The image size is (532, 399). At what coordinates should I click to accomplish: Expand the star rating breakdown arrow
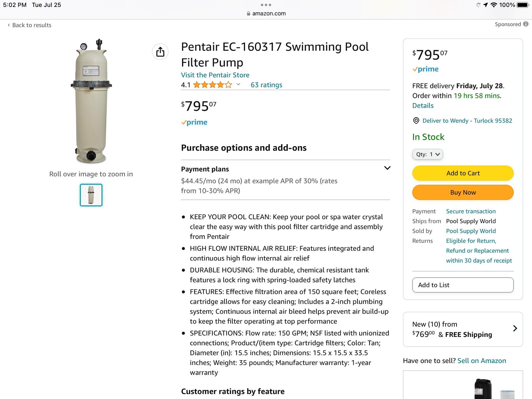click(x=238, y=85)
